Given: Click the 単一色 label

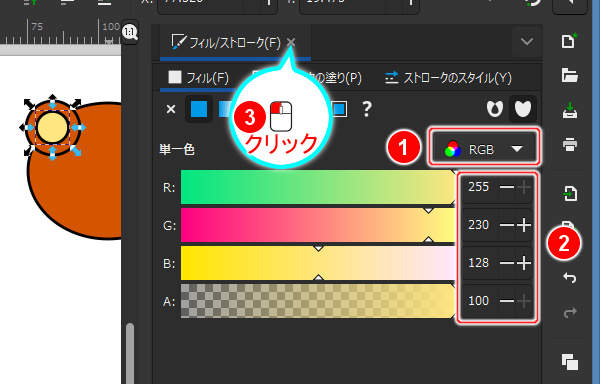Looking at the screenshot, I should [x=177, y=149].
